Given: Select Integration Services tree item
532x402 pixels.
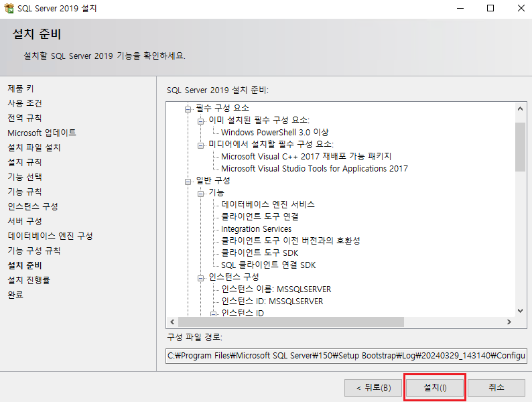Looking at the screenshot, I should 256,229.
